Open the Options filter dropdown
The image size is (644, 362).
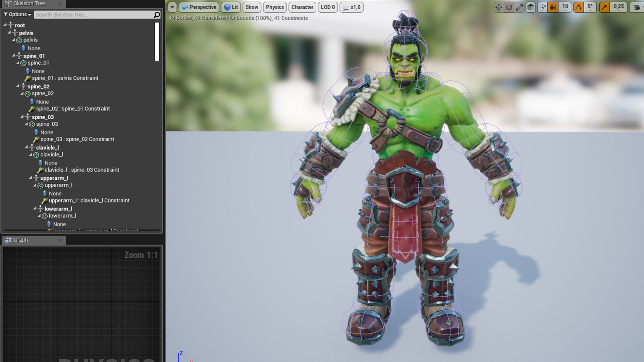[17, 14]
